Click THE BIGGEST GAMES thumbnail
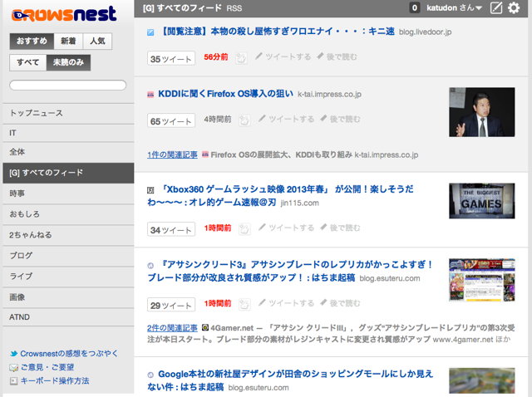532x397 pixels. tap(482, 201)
